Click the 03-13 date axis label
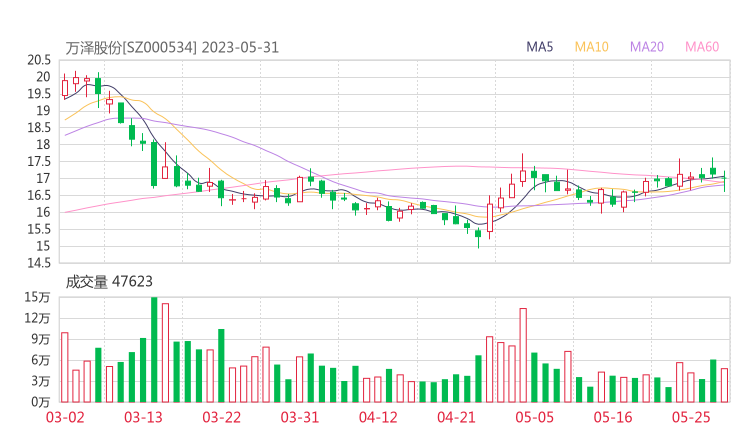 point(143,417)
